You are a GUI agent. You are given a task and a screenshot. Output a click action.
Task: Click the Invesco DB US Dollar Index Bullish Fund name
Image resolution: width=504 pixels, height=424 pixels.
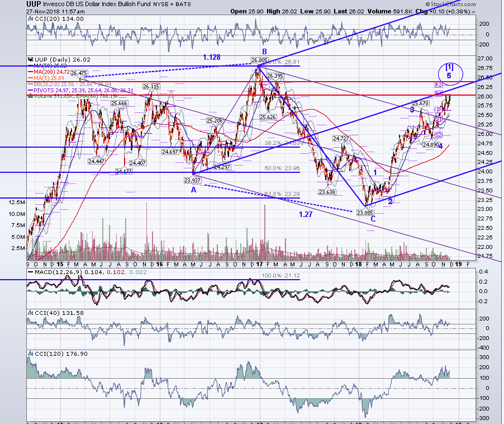click(x=98, y=4)
